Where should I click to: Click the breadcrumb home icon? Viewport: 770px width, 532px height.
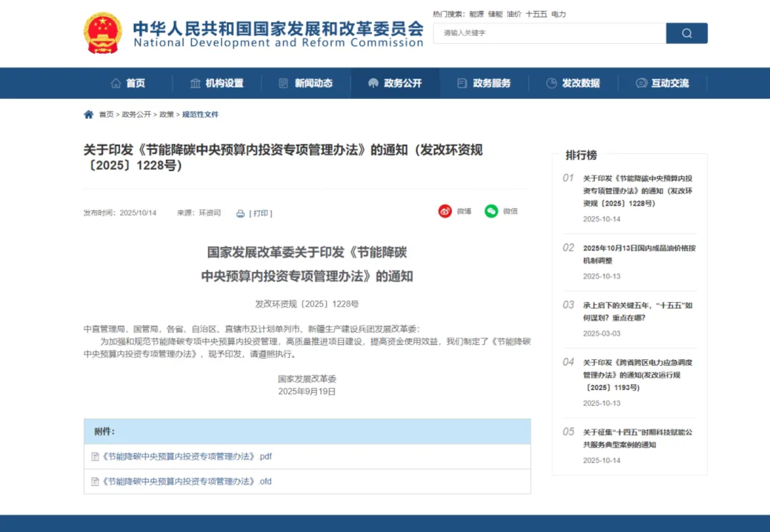[x=89, y=114]
